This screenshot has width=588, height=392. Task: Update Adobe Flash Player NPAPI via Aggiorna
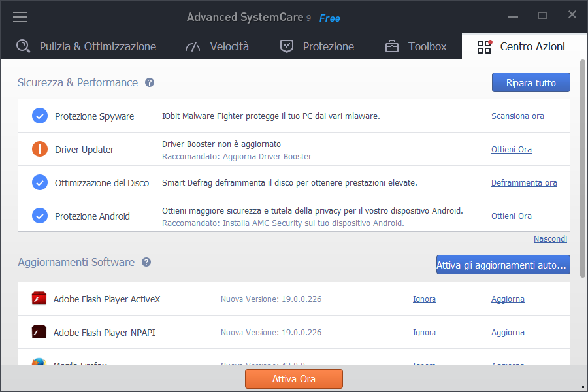508,333
